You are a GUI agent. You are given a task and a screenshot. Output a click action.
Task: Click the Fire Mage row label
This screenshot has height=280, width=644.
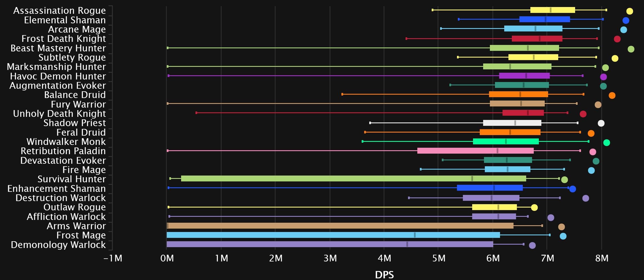pos(84,170)
